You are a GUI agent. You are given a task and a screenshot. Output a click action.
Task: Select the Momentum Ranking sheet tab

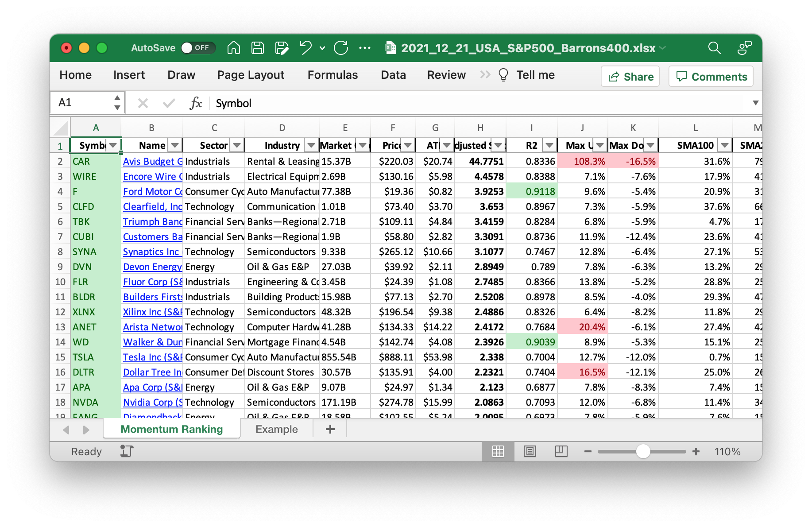click(172, 429)
